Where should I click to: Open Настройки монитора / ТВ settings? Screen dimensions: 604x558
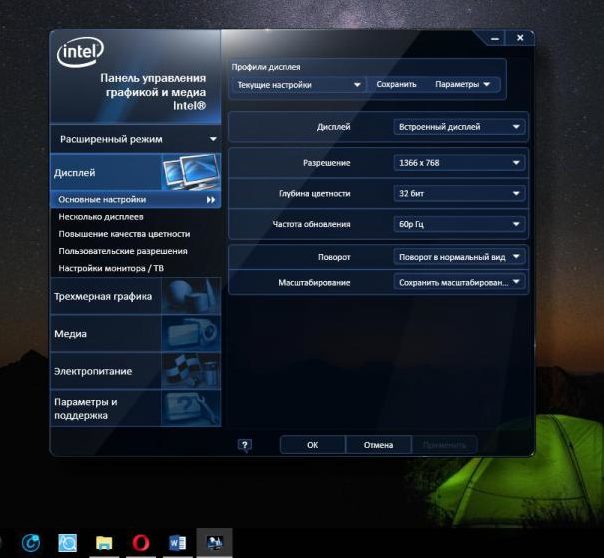pyautogui.click(x=111, y=268)
